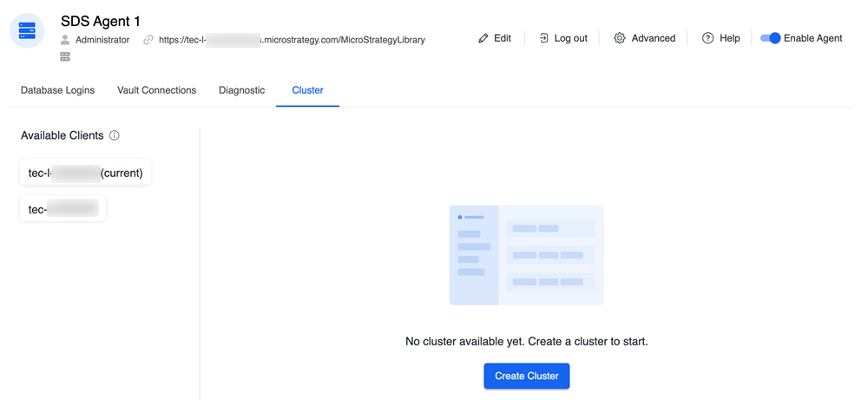Viewport: 868px width, 400px height.
Task: Open the Vault Connections tab
Action: point(156,90)
